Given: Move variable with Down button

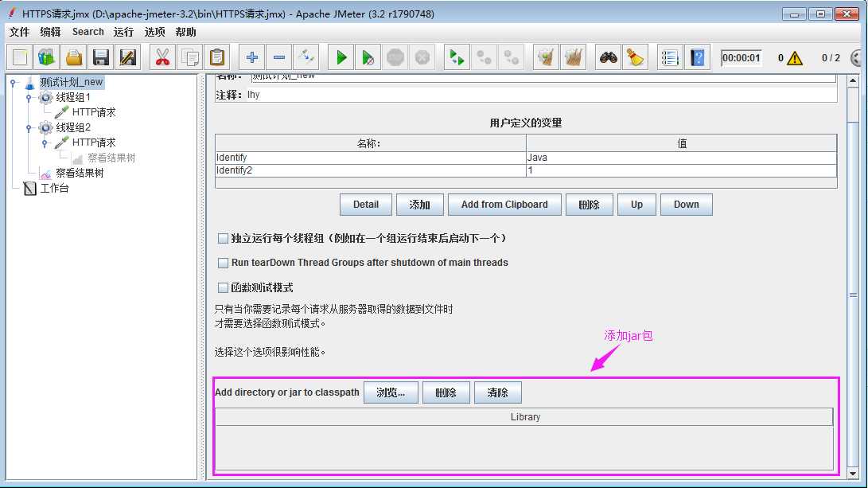Looking at the screenshot, I should click(686, 205).
